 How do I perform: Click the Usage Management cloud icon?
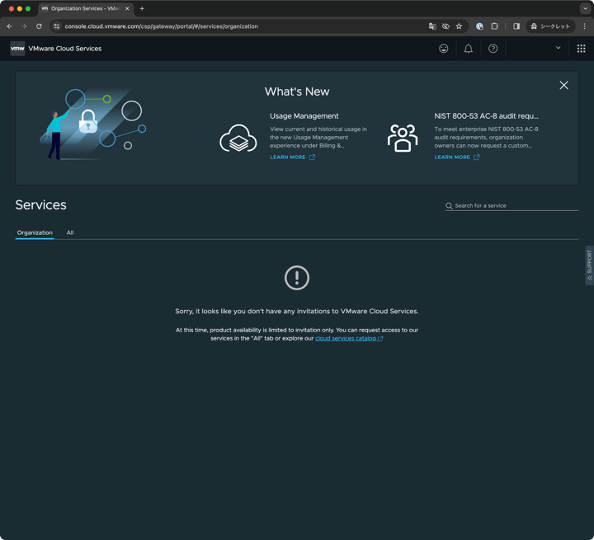click(238, 138)
